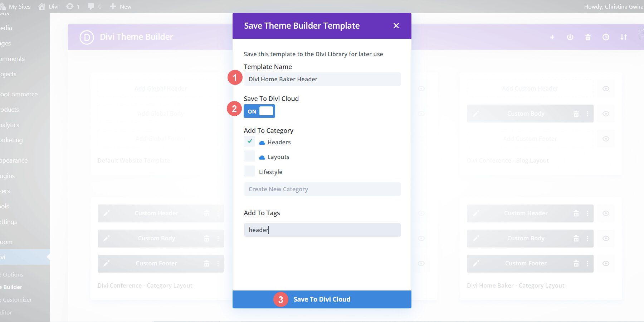Viewport: 644px width, 322px height.
Task: Delete Baker Category Custom Body trash icon
Action: (576, 238)
